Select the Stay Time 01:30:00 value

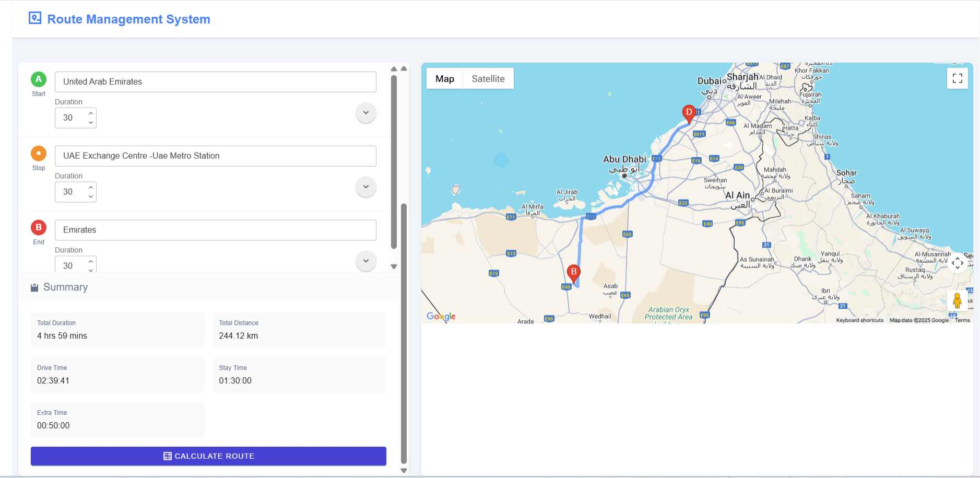coord(235,381)
